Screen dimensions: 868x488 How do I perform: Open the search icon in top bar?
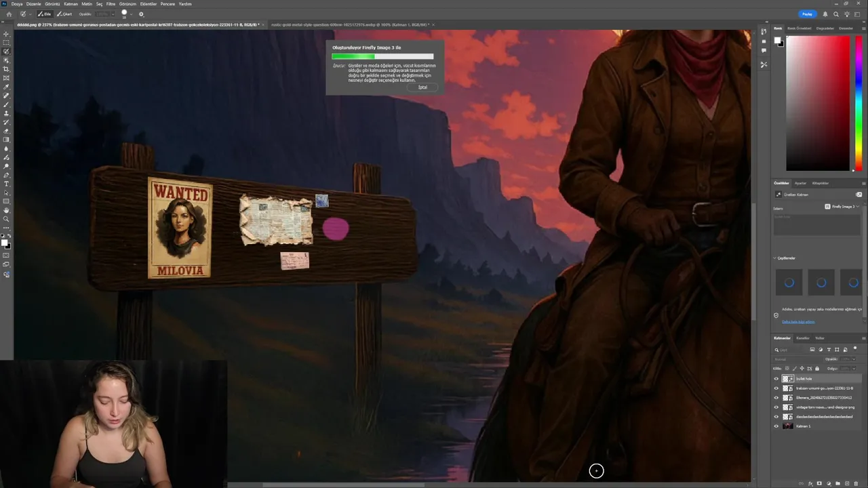coord(836,14)
